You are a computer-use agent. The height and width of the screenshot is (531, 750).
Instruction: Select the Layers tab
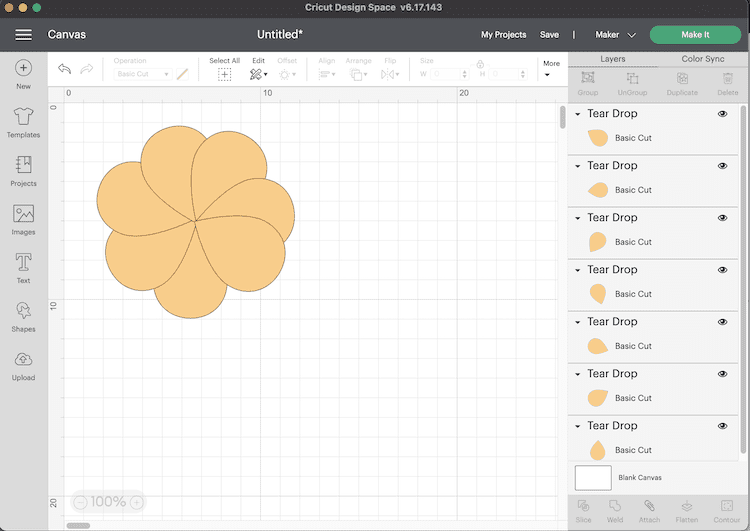(x=612, y=59)
